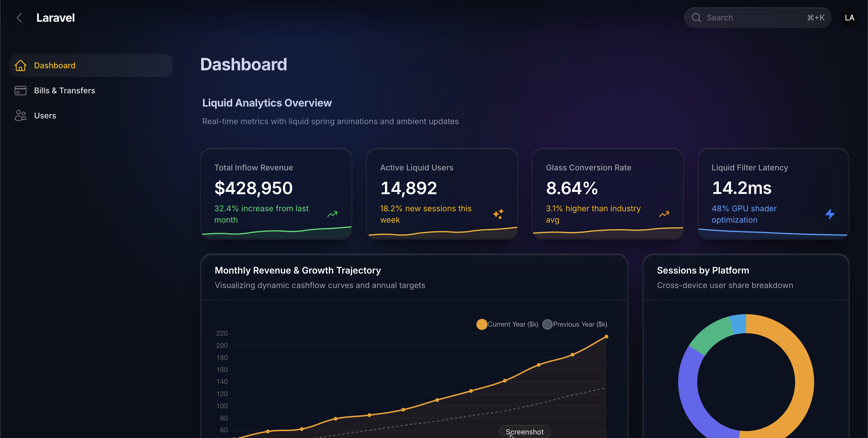Click Monthly Revenue & Growth Trajectory heading
The image size is (868, 438).
(x=298, y=270)
